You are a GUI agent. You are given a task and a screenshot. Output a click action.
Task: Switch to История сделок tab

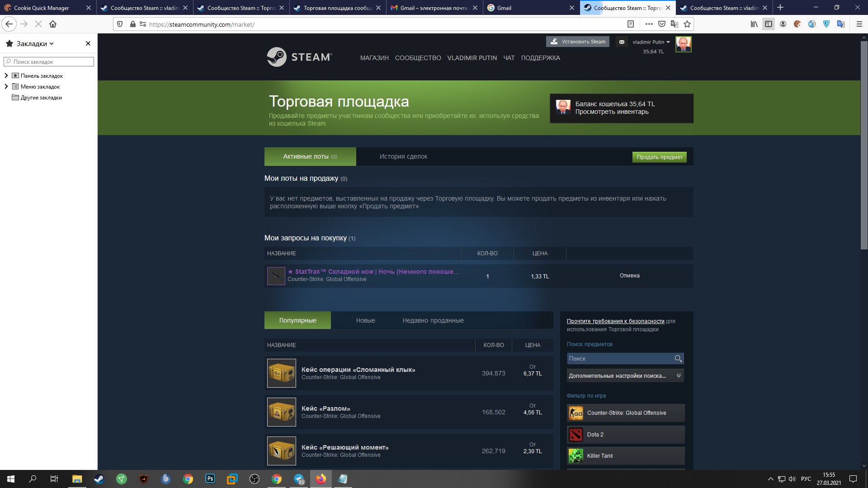pyautogui.click(x=403, y=157)
